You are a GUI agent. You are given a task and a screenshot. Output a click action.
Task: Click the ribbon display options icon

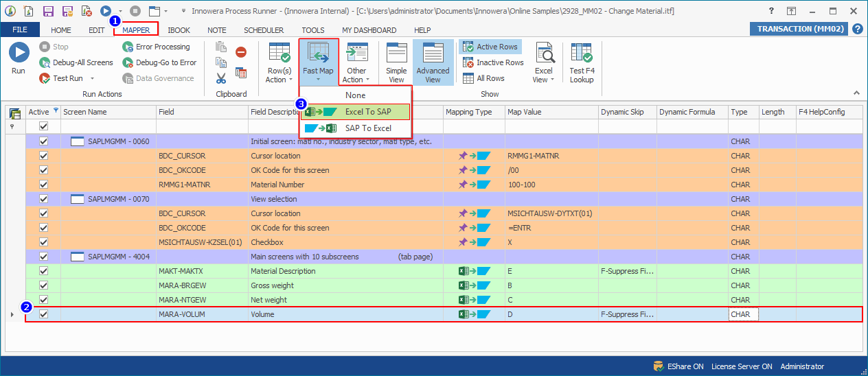(x=792, y=11)
